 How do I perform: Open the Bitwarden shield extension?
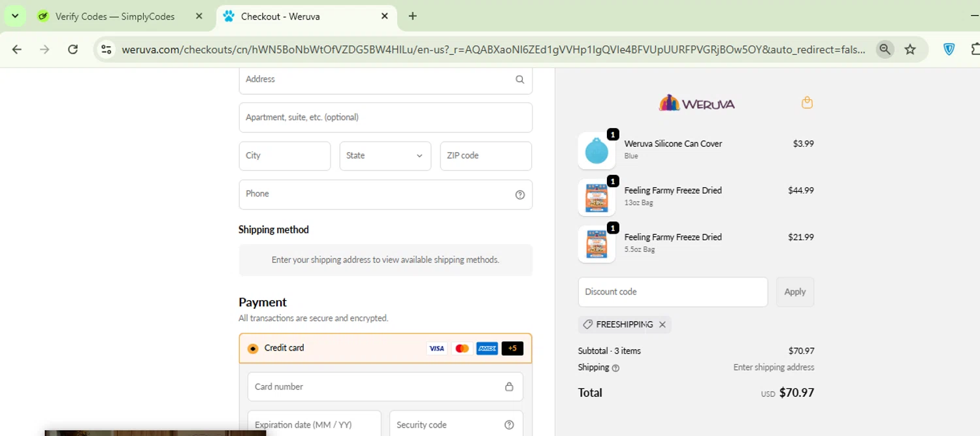point(949,49)
